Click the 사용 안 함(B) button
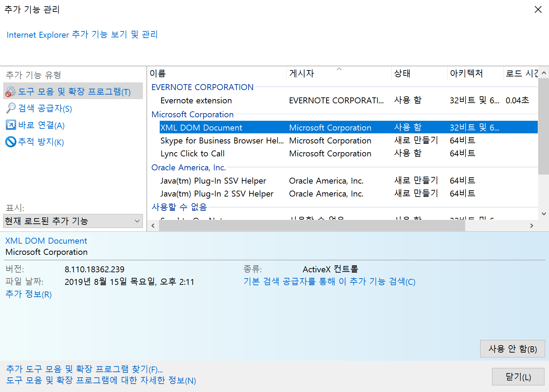This screenshot has height=392, width=549. (x=512, y=349)
